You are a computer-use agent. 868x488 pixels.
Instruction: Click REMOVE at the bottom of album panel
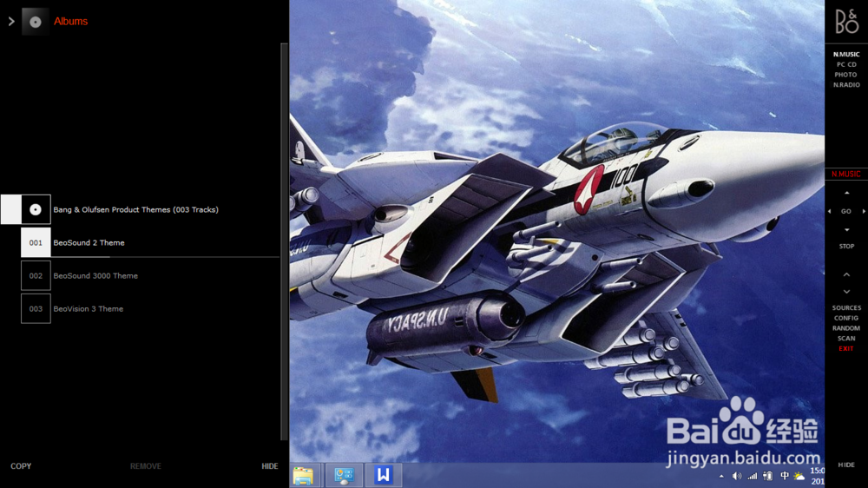pos(146,466)
